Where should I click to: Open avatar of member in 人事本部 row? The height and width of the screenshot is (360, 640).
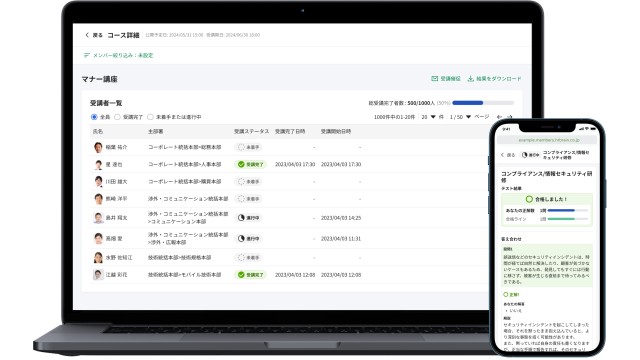[98, 164]
